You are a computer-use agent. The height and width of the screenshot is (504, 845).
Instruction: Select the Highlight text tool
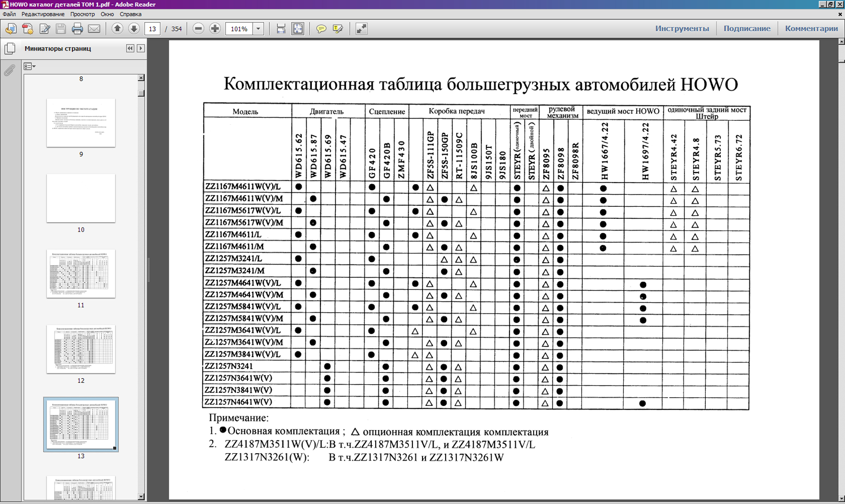point(338,29)
